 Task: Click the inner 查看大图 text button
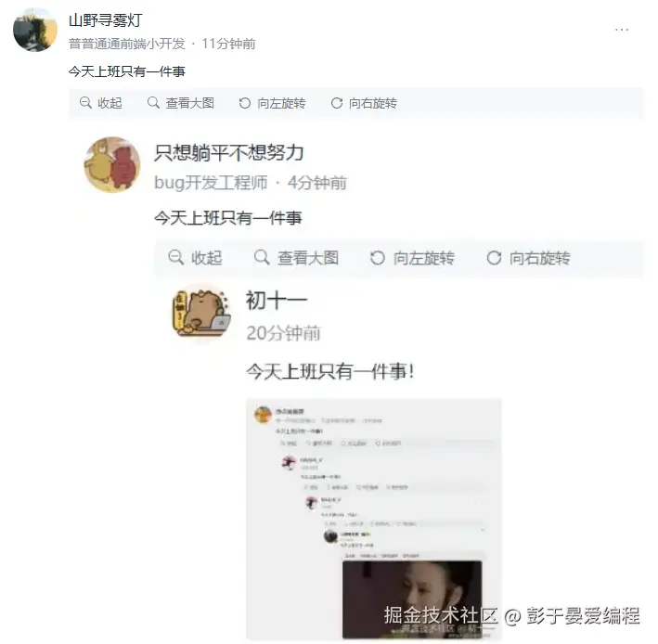click(x=308, y=258)
